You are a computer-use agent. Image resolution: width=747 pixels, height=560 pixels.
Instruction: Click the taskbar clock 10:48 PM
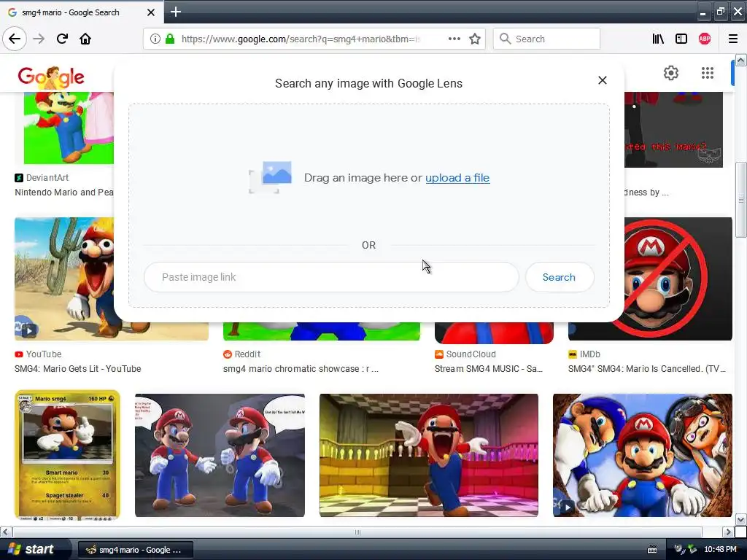(x=720, y=550)
